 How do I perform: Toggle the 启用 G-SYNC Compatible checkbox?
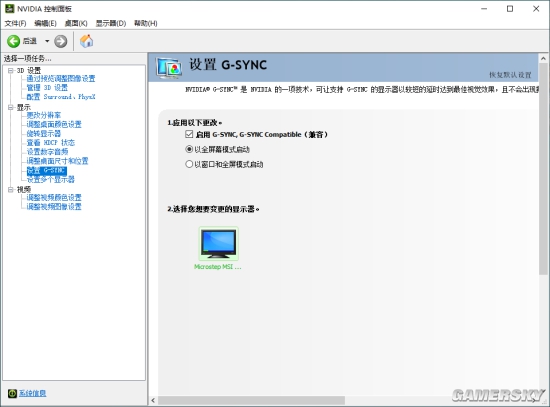(189, 134)
